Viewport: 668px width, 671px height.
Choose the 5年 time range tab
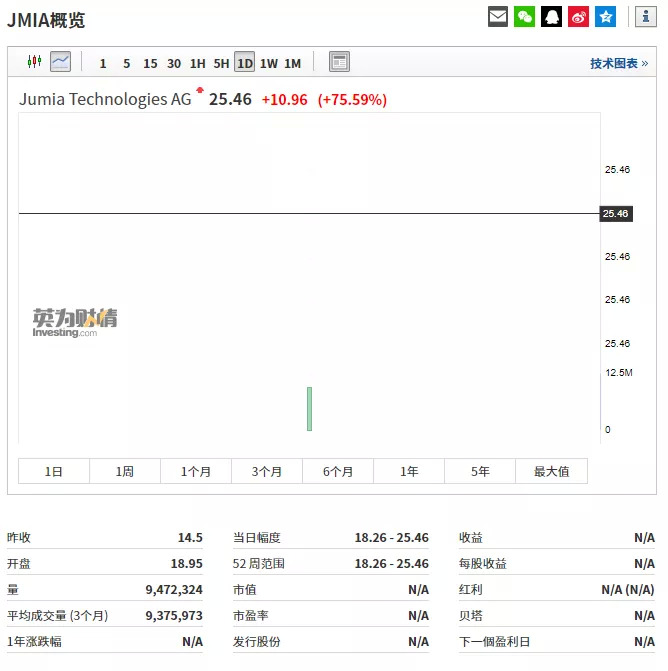click(480, 471)
